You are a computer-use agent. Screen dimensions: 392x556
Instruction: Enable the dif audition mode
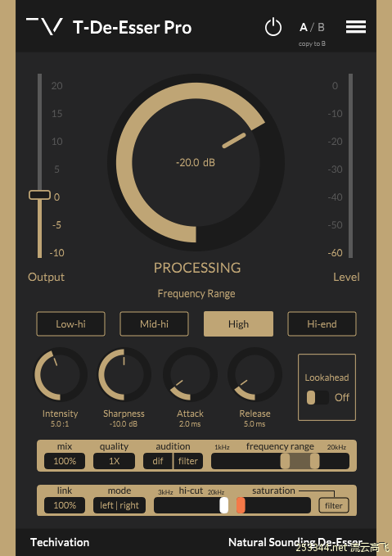pyautogui.click(x=158, y=461)
